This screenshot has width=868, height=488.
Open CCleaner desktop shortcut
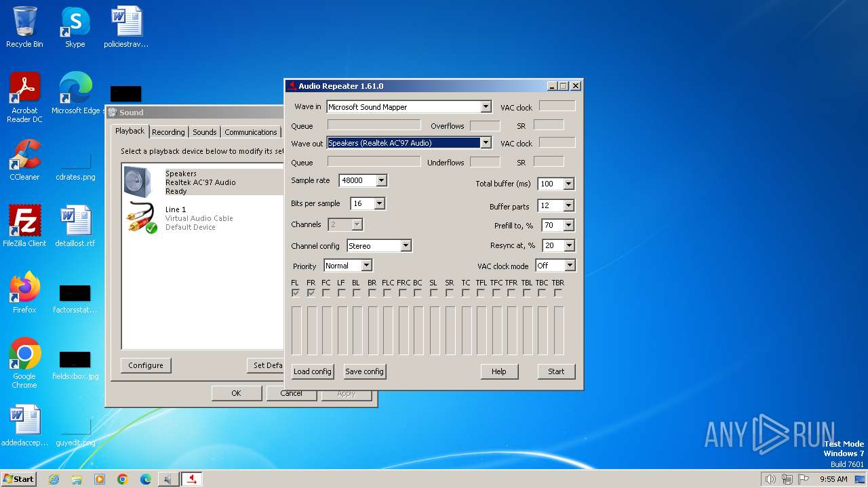tap(24, 160)
